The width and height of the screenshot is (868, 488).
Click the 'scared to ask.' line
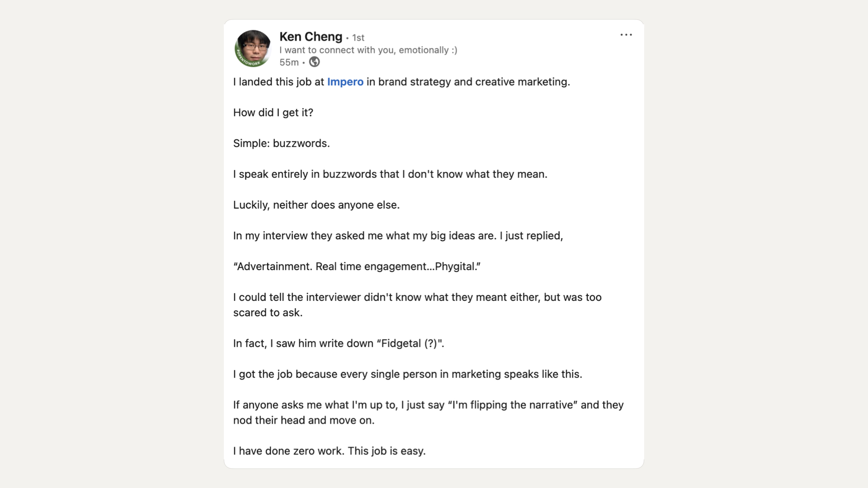(268, 313)
